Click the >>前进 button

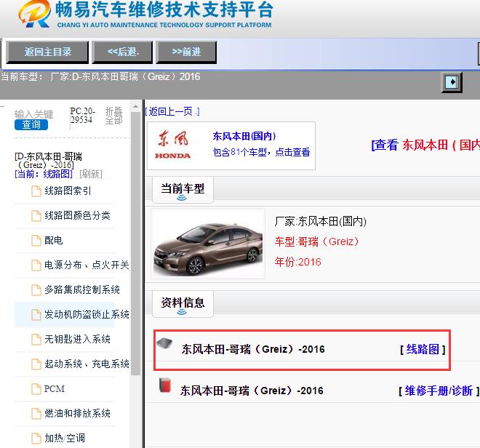click(186, 52)
